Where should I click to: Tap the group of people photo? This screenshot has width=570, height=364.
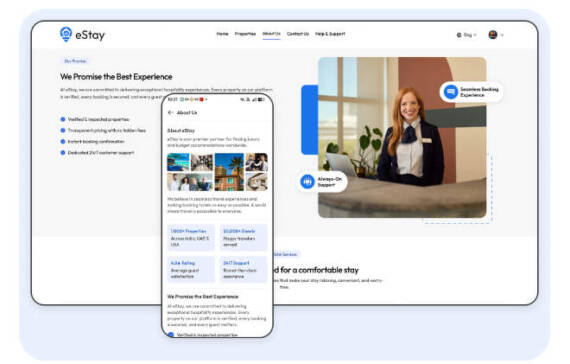coord(190,182)
